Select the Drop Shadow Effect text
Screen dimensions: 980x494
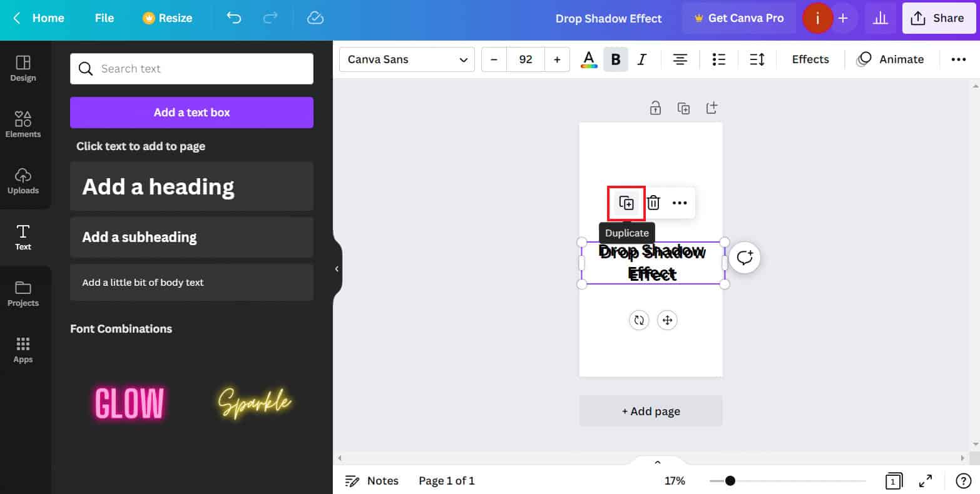pyautogui.click(x=653, y=263)
